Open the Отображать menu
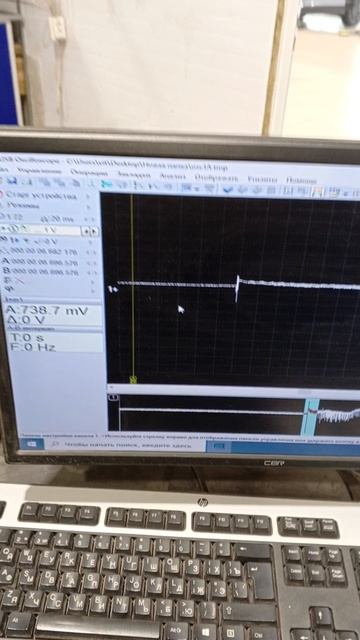 click(x=216, y=177)
